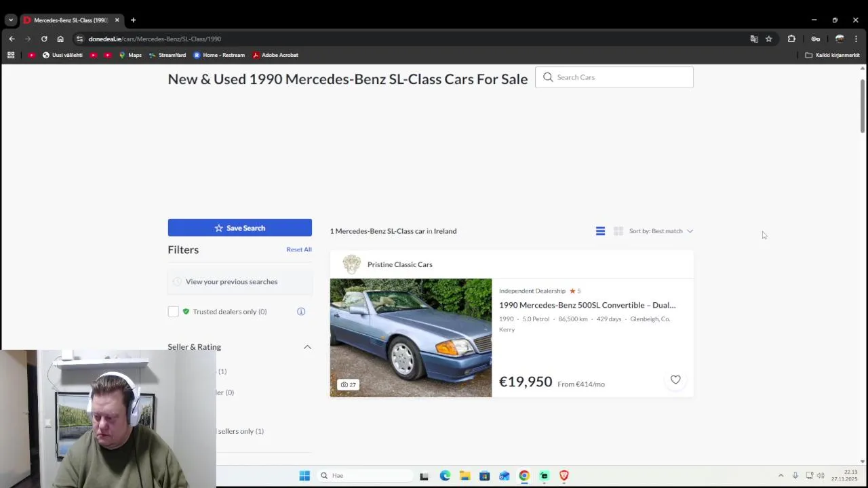Open the password key icon

(x=816, y=39)
